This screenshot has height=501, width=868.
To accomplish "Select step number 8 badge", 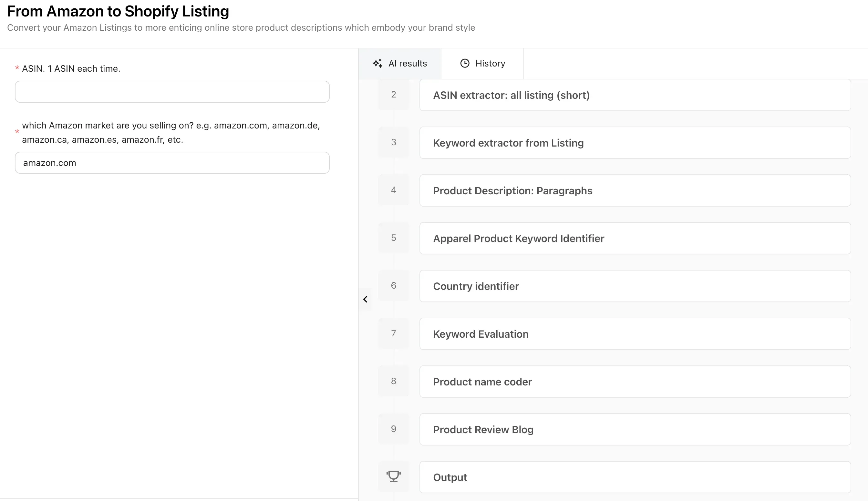I will click(x=393, y=381).
